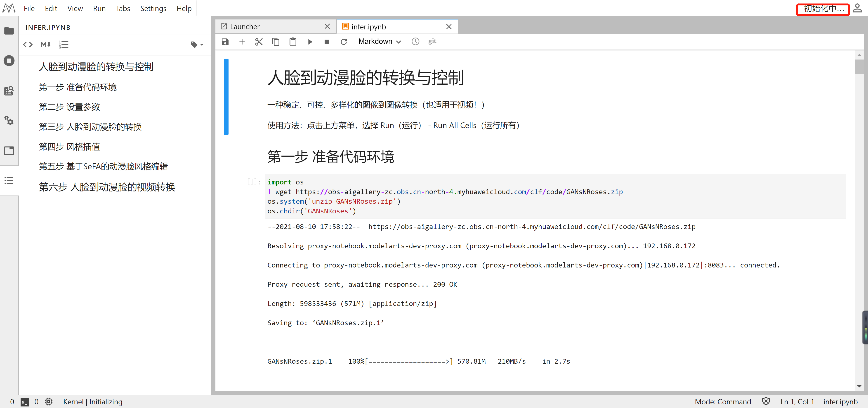Jump to heading 第三步 人脸到动漫脸的转换
The image size is (868, 408).
[x=90, y=127]
